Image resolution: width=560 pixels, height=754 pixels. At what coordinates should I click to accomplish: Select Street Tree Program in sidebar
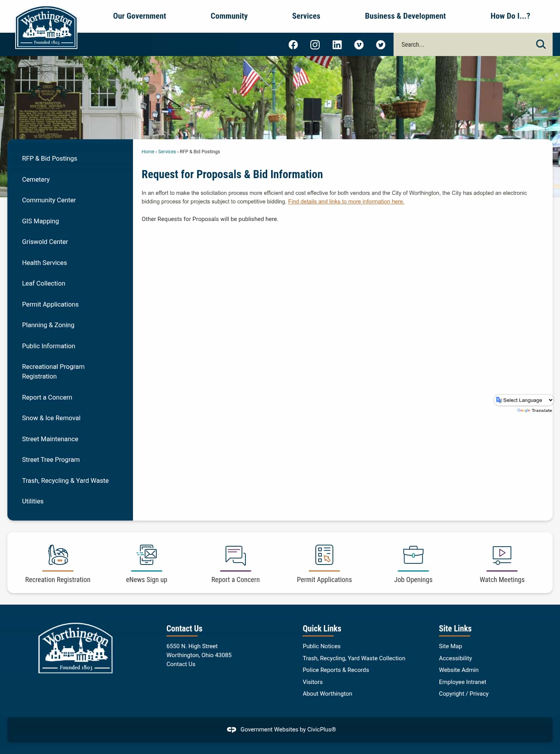[51, 459]
